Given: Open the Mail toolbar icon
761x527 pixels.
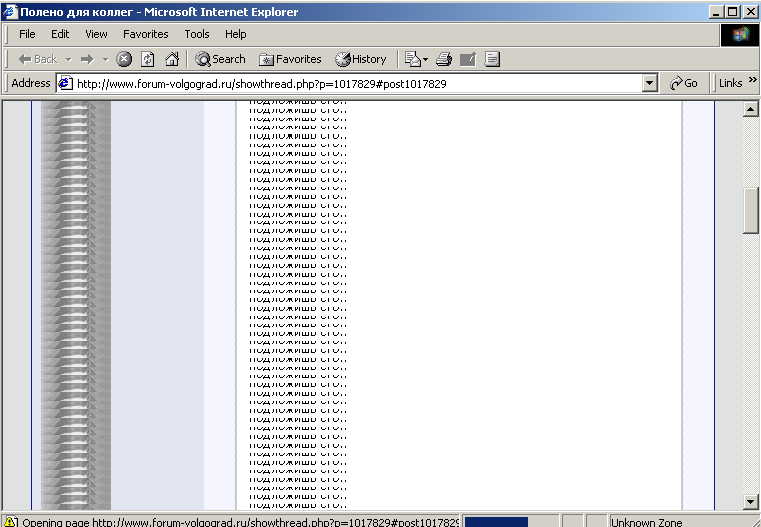Looking at the screenshot, I should (413, 59).
